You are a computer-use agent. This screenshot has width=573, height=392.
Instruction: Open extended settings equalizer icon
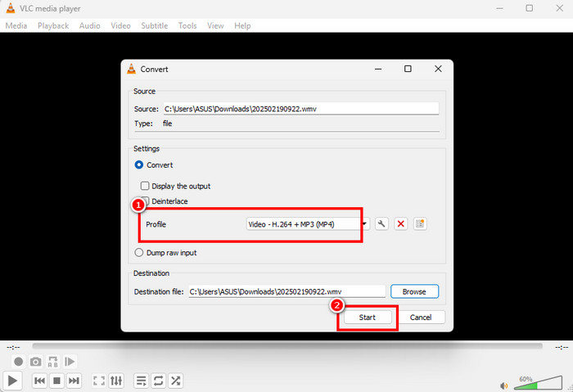pos(116,381)
